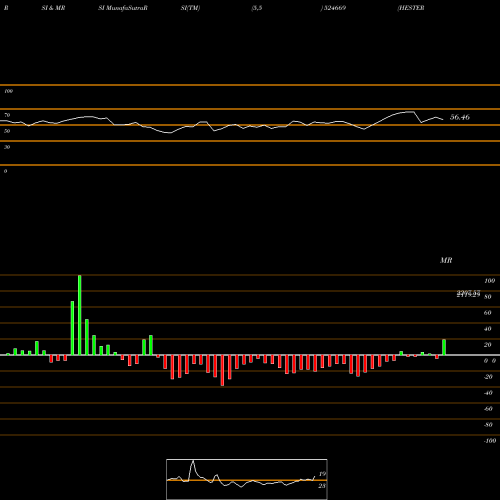Click the MR axis label 60
This screenshot has width=500, height=500.
pyautogui.click(x=488, y=313)
